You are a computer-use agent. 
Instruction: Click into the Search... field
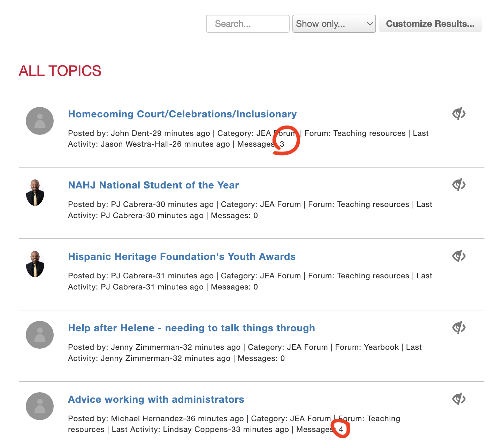(247, 24)
